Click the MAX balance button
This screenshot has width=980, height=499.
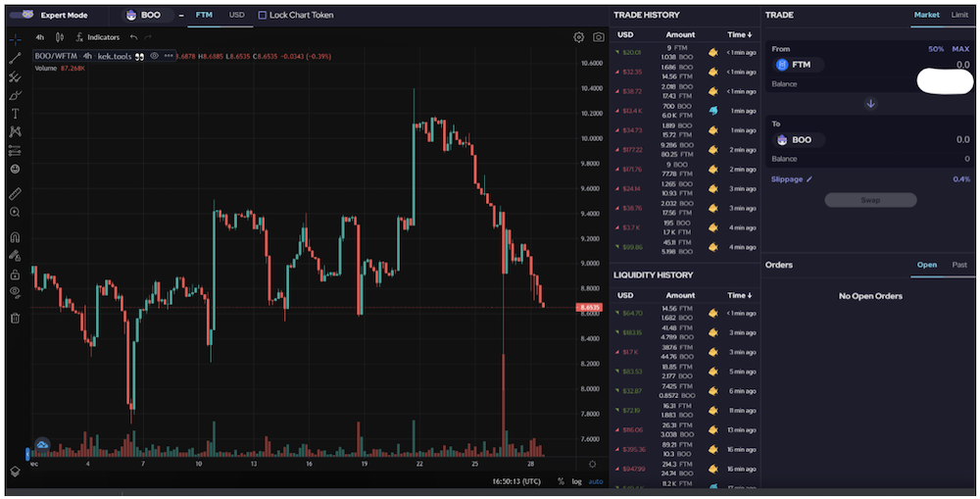coord(960,49)
